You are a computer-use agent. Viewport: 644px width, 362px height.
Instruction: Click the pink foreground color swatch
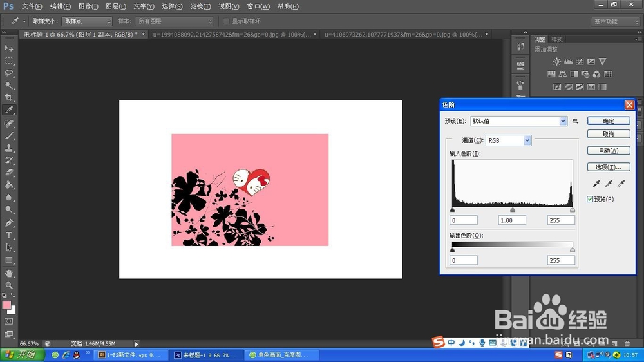point(6,305)
